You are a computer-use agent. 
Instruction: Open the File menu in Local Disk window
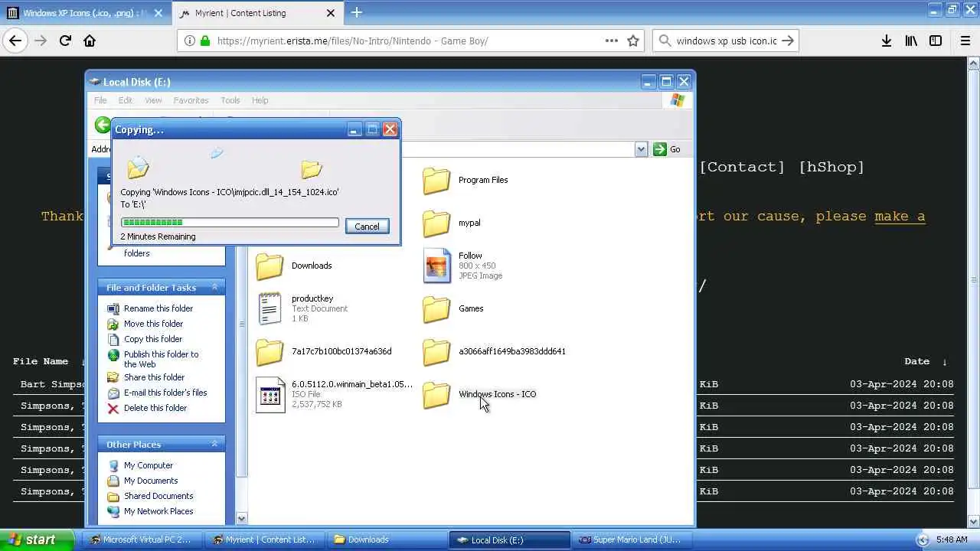tap(100, 100)
